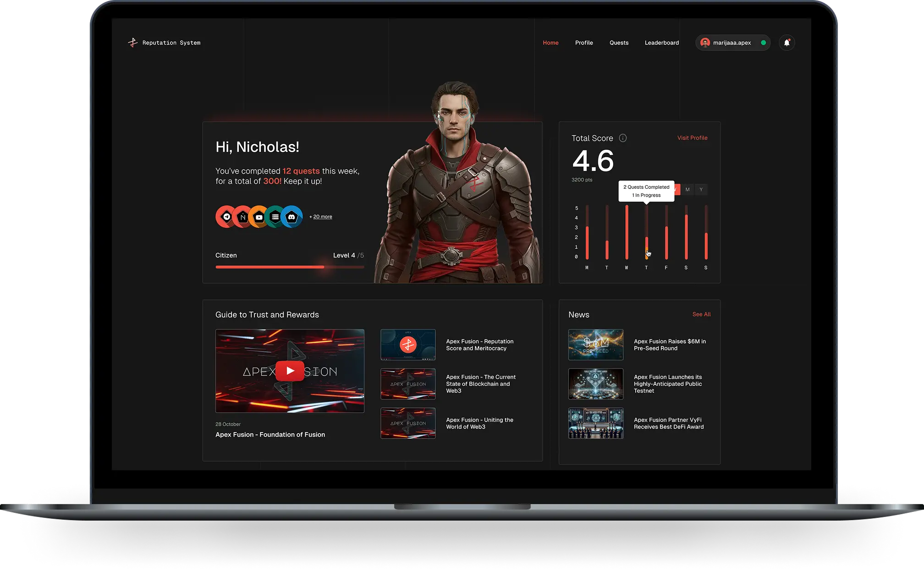Screen dimensions: 924x571
Task: Expand the list of 20 more badges
Action: 321,216
